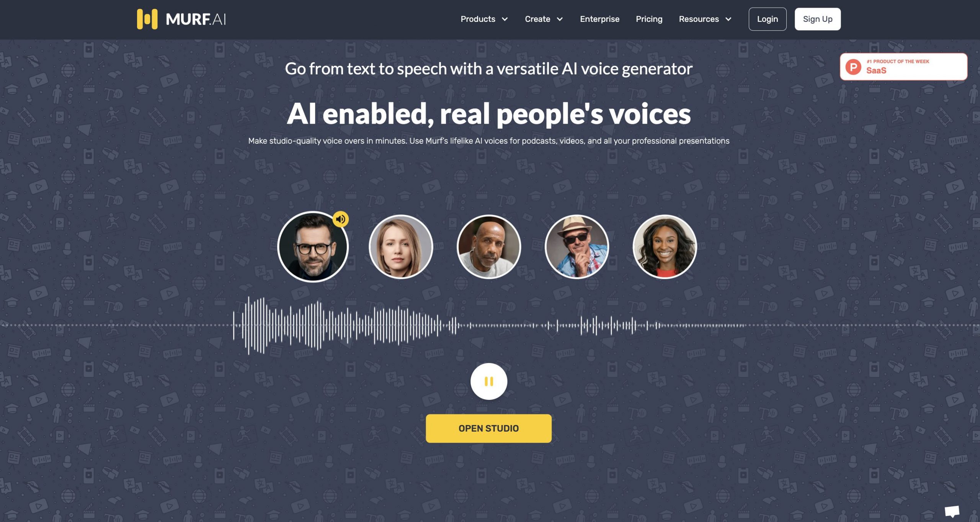Select the fourth voice avatar thumbnail
Image resolution: width=980 pixels, height=522 pixels.
(576, 246)
